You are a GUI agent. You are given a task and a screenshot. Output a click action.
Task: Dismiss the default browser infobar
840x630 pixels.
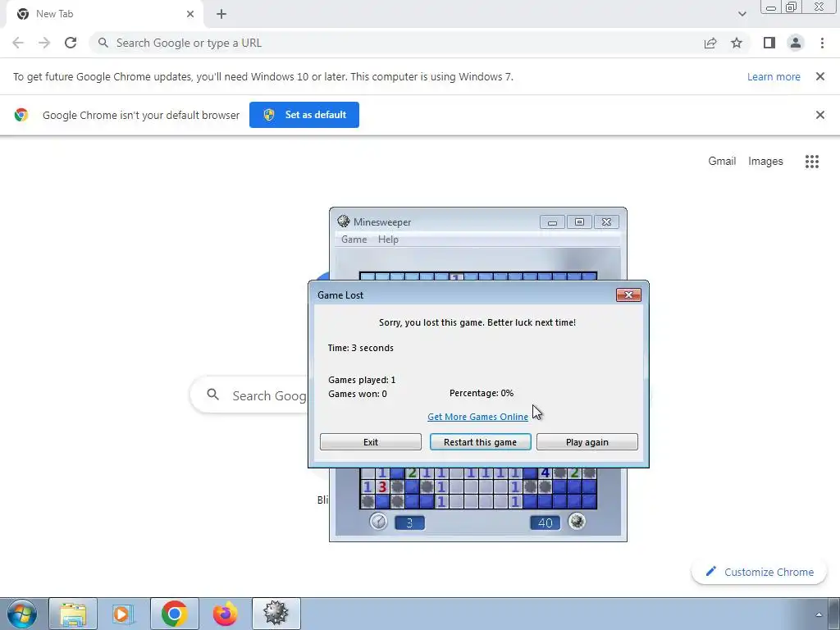pos(820,115)
